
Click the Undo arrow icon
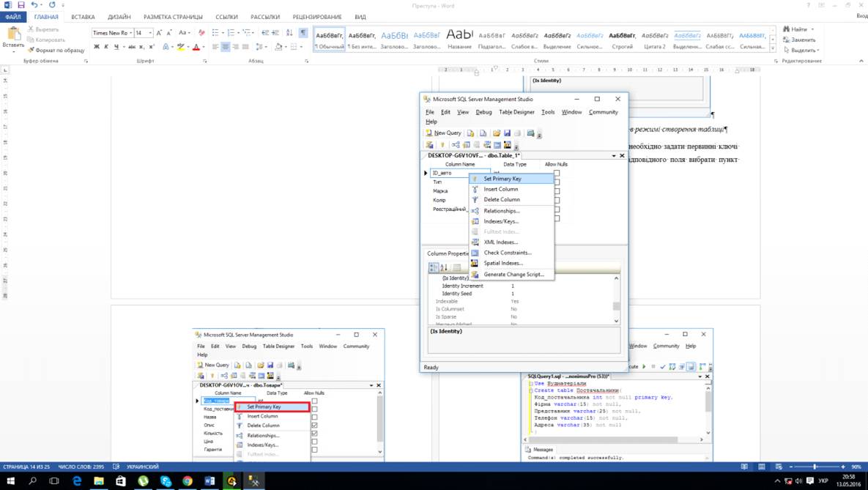pos(34,5)
